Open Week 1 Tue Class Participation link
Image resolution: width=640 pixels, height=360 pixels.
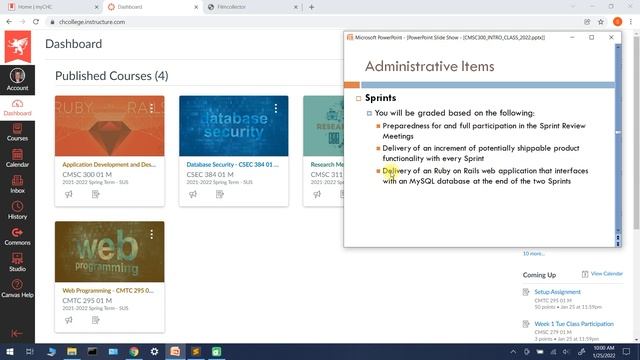pyautogui.click(x=574, y=324)
